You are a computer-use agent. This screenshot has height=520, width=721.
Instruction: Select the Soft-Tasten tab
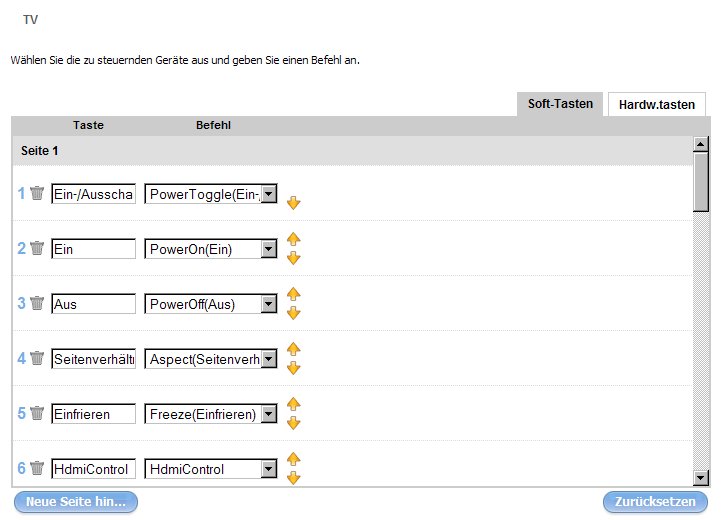[x=560, y=104]
